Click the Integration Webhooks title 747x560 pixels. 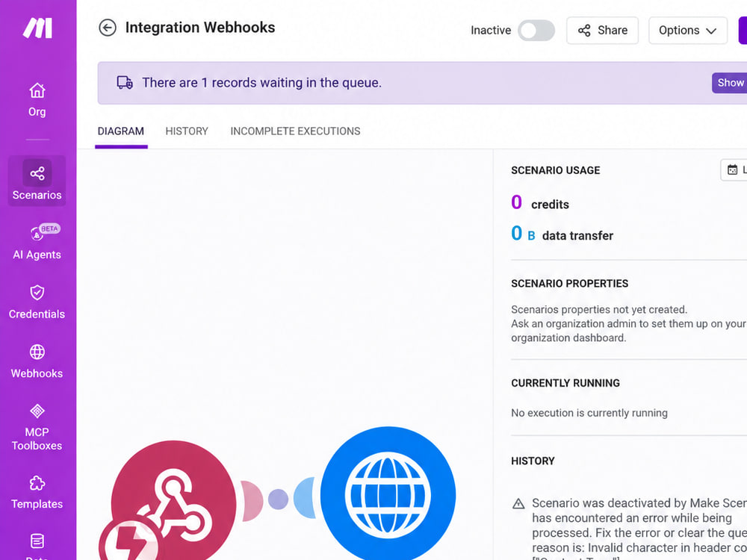tap(200, 28)
